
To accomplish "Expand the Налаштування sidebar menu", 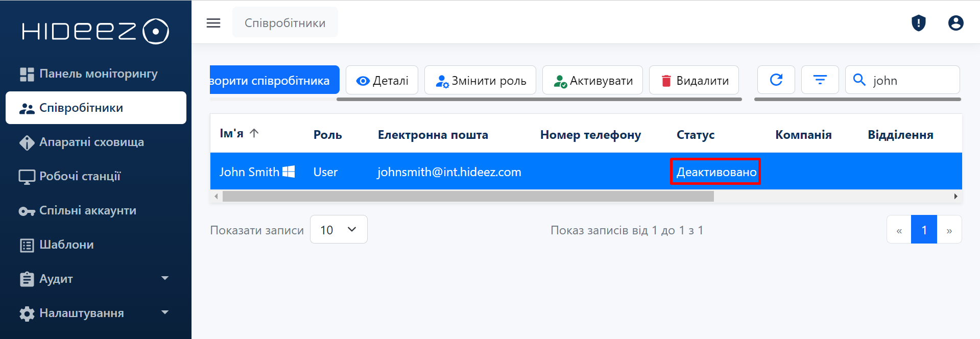I will pyautogui.click(x=164, y=312).
